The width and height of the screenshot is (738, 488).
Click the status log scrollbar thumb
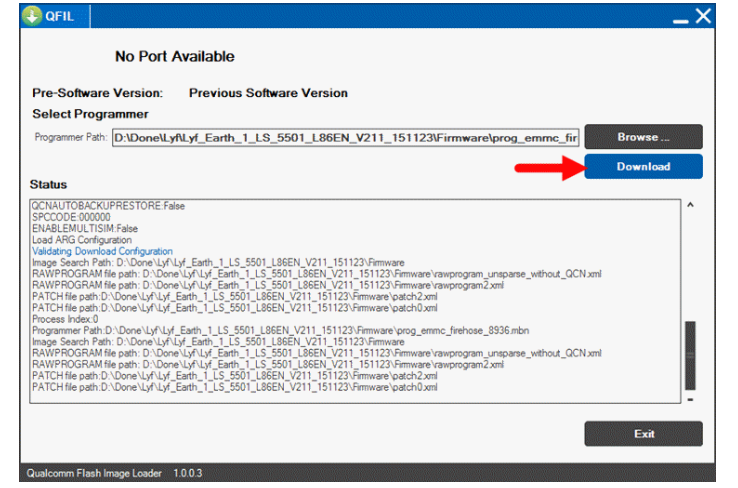pos(690,355)
